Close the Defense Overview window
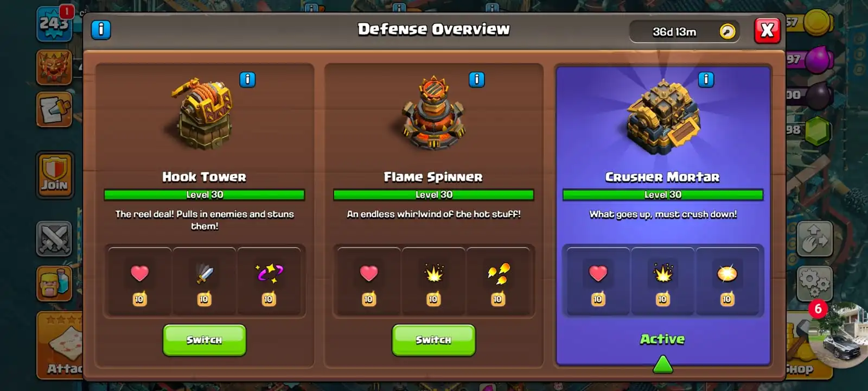 [767, 30]
